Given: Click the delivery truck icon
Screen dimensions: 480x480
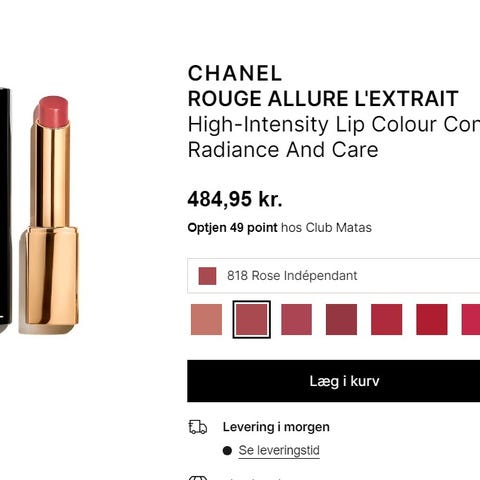Looking at the screenshot, I should click(198, 427).
